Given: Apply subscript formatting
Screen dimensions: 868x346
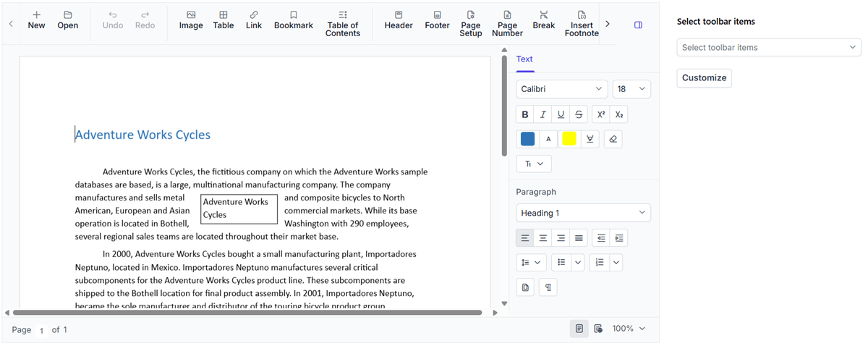Looking at the screenshot, I should coord(619,114).
